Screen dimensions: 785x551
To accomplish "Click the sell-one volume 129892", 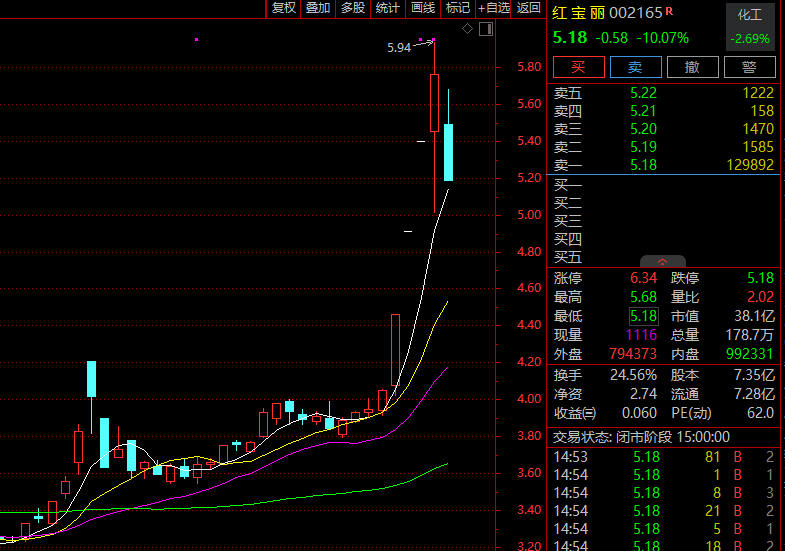I will pos(750,165).
